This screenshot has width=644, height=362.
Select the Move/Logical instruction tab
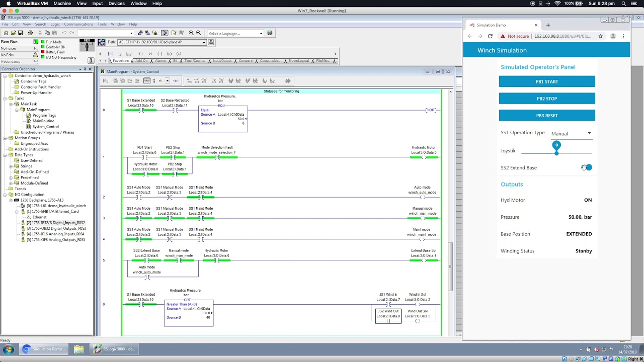[x=299, y=61]
